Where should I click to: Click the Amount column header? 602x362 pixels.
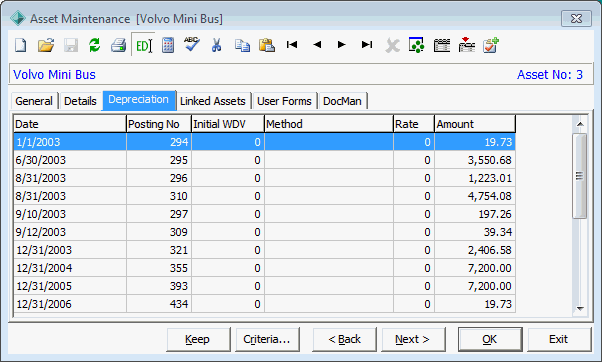click(475, 124)
